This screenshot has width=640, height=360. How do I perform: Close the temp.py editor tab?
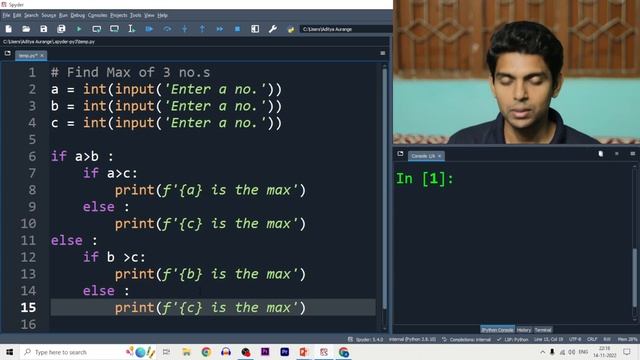tap(42, 56)
